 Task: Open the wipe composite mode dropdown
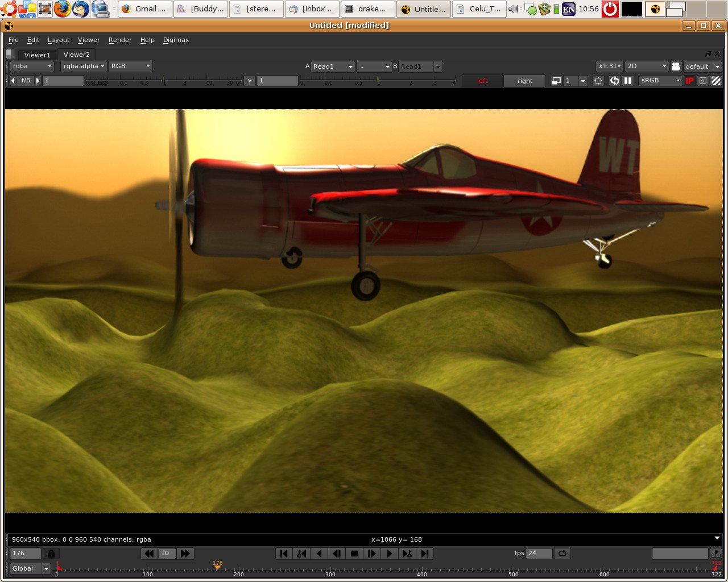pos(375,66)
